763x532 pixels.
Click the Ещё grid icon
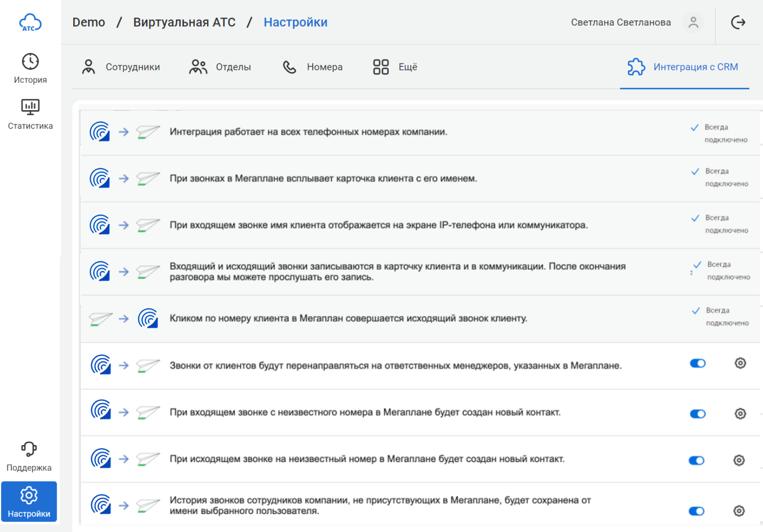tap(381, 67)
